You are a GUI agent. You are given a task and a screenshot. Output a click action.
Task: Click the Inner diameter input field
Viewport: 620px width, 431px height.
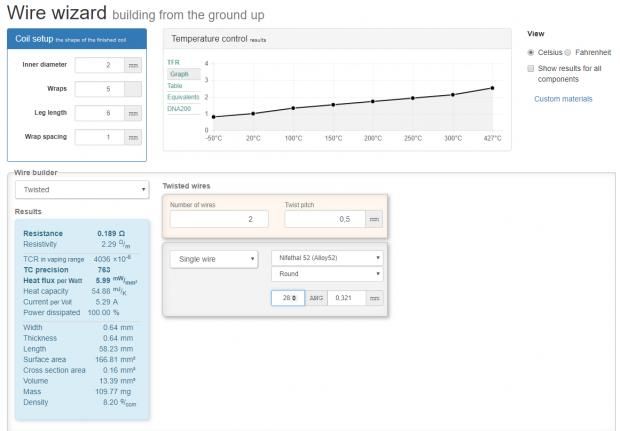(x=100, y=65)
